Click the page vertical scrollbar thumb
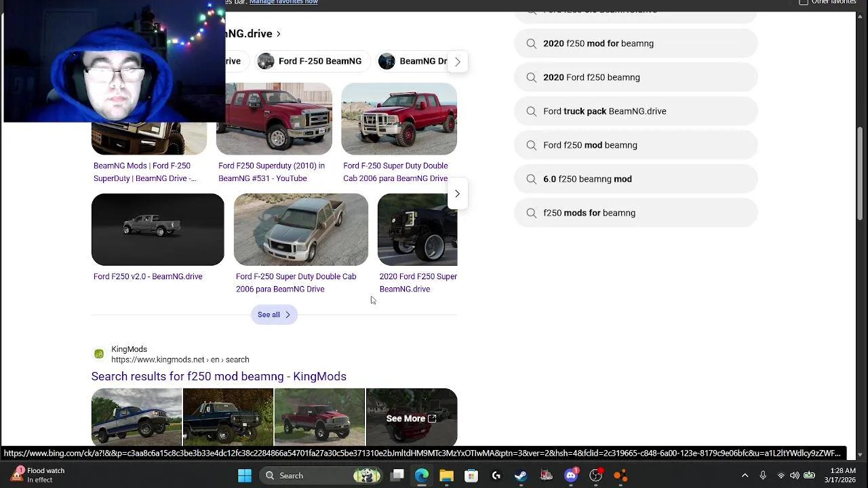The image size is (868, 488). point(861,174)
